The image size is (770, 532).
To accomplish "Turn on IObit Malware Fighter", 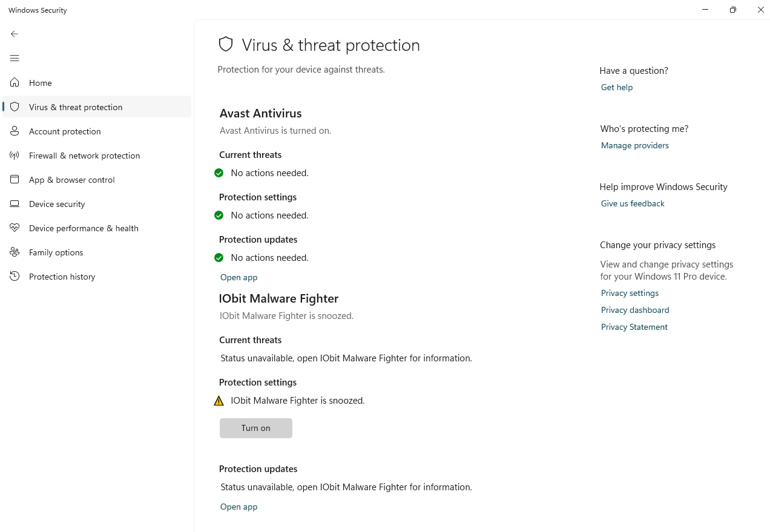I will click(x=255, y=428).
